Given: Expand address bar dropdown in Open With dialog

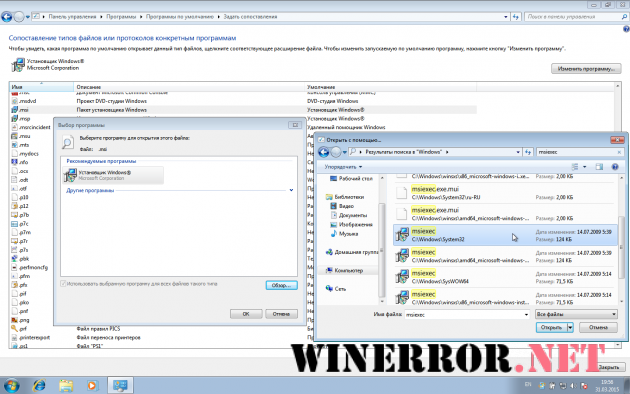Looking at the screenshot, I should [518, 152].
